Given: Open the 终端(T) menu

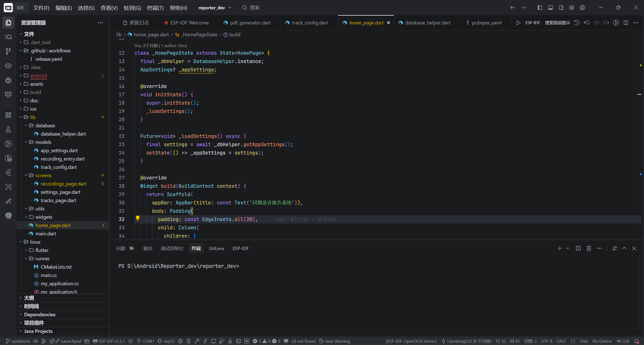Looking at the screenshot, I should (x=155, y=8).
